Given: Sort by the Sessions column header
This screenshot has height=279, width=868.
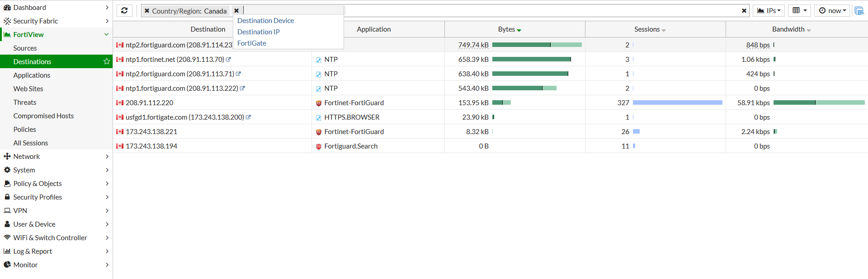Looking at the screenshot, I should [650, 29].
